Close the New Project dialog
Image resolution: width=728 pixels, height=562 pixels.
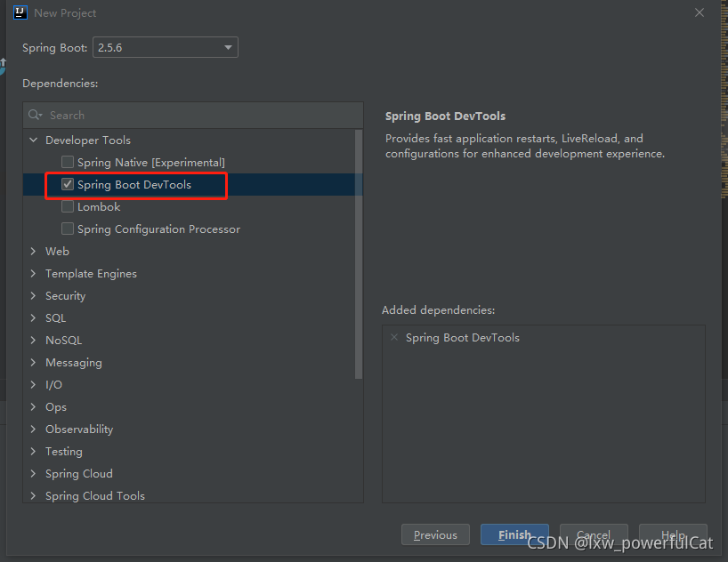click(x=700, y=12)
